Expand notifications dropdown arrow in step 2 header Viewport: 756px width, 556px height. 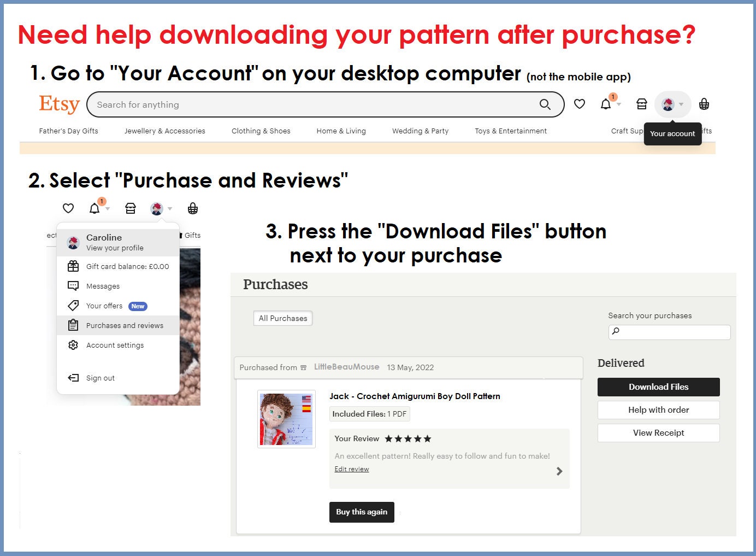[108, 209]
